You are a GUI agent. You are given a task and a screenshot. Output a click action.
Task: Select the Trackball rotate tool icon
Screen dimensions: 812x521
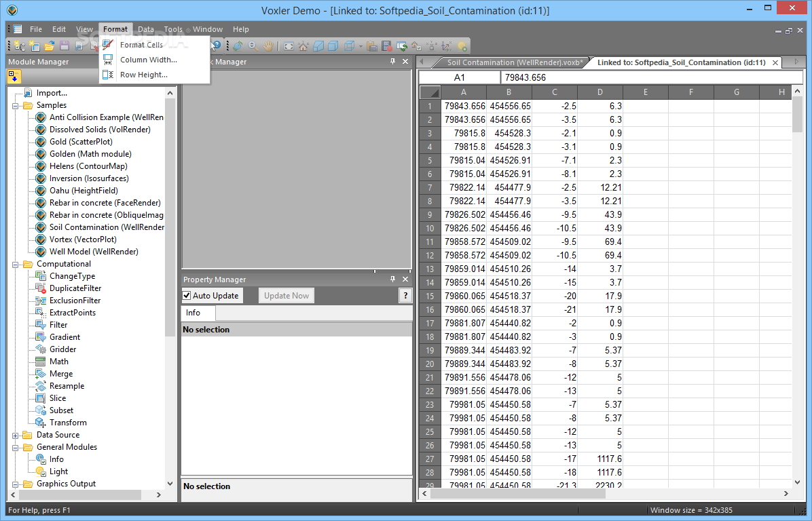point(238,46)
